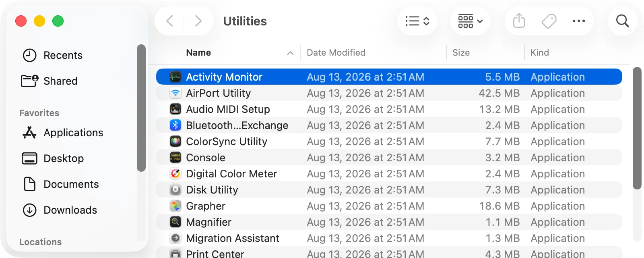Screen dimensions: 644x258
Task: Go back with the left chevron
Action: point(170,21)
